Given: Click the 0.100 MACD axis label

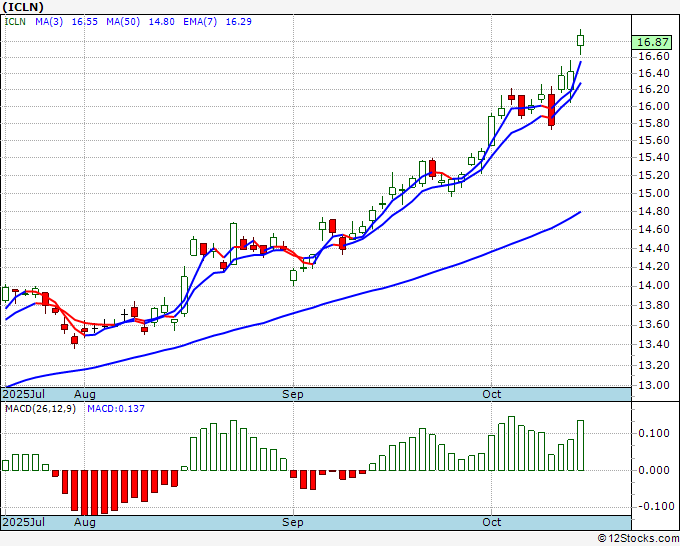Looking at the screenshot, I should pos(656,433).
